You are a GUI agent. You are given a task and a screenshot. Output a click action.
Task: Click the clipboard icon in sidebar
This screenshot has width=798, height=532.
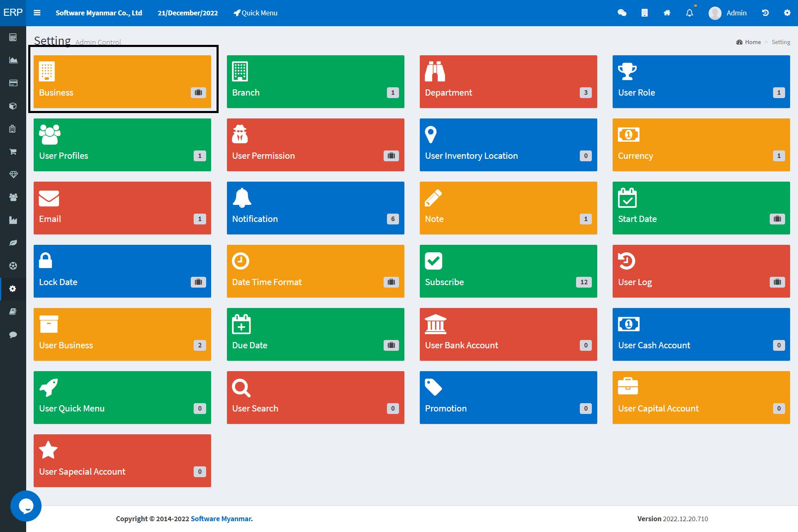point(13,129)
